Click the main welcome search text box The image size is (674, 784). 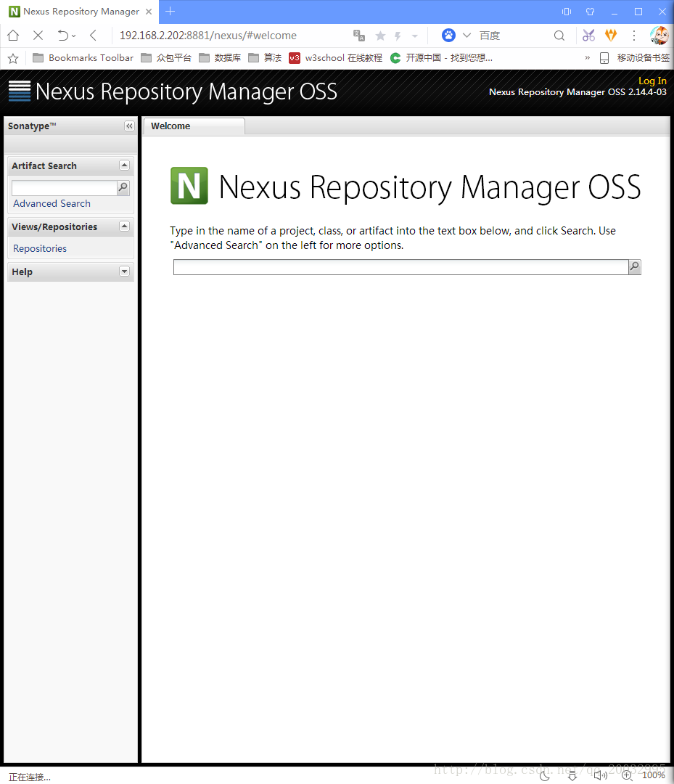tap(400, 267)
